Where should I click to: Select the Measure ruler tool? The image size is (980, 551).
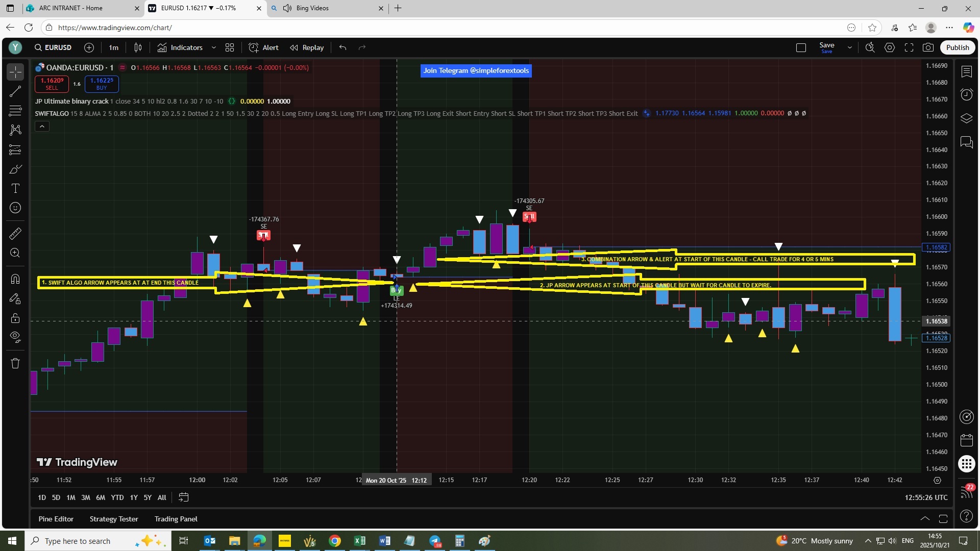(x=15, y=234)
